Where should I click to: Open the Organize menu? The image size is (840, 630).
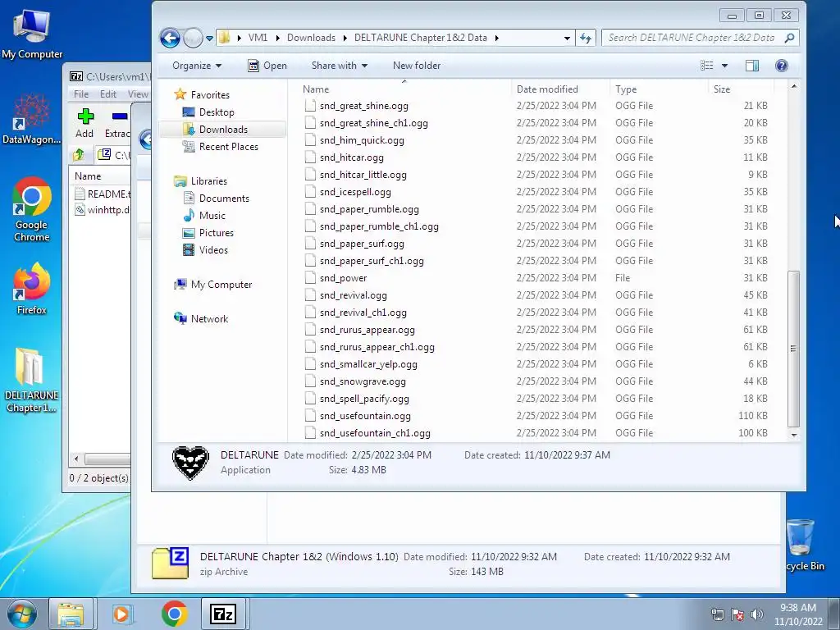pyautogui.click(x=197, y=66)
